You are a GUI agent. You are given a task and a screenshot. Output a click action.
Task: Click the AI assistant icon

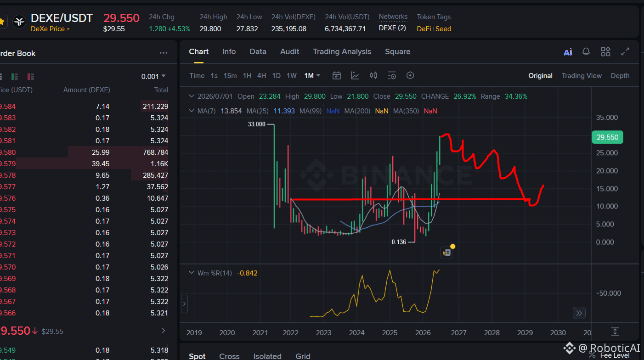point(568,52)
